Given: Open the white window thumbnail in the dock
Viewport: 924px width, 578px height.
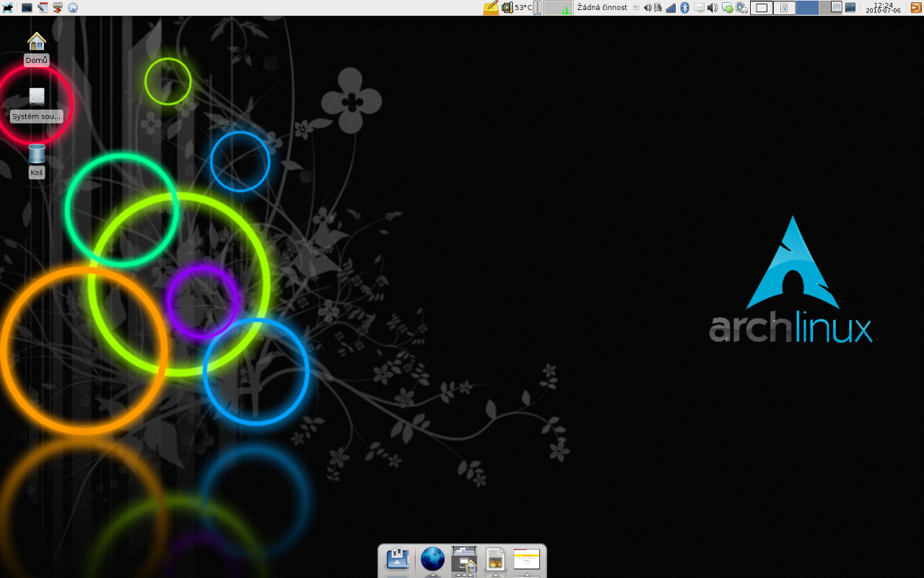Looking at the screenshot, I should click(x=527, y=559).
